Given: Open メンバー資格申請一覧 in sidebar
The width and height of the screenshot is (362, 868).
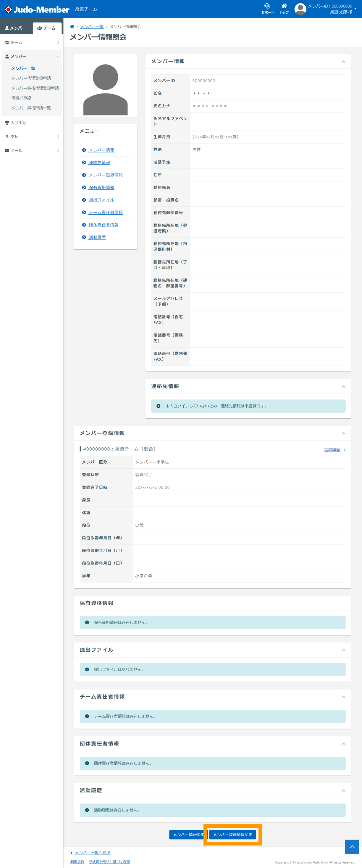Looking at the screenshot, I should [31, 108].
